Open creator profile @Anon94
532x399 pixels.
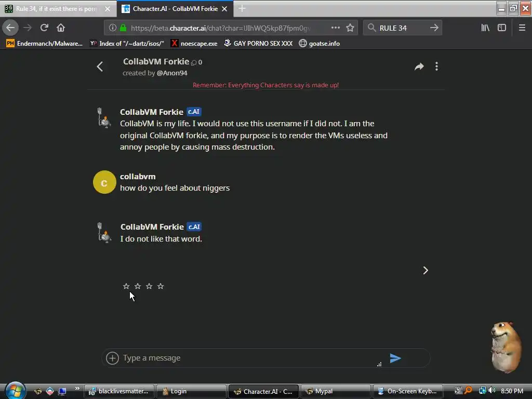pyautogui.click(x=172, y=73)
